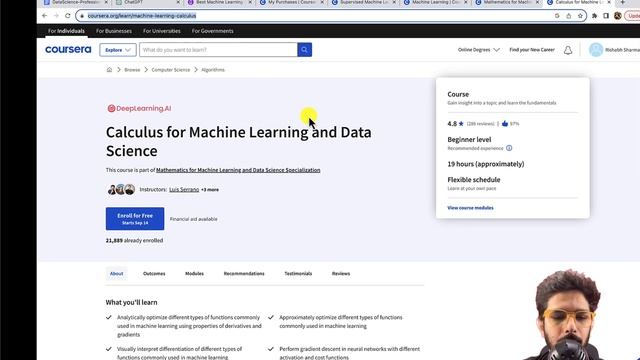Image resolution: width=640 pixels, height=360 pixels.
Task: Click the browser forward arrow
Action: pyautogui.click(x=56, y=16)
